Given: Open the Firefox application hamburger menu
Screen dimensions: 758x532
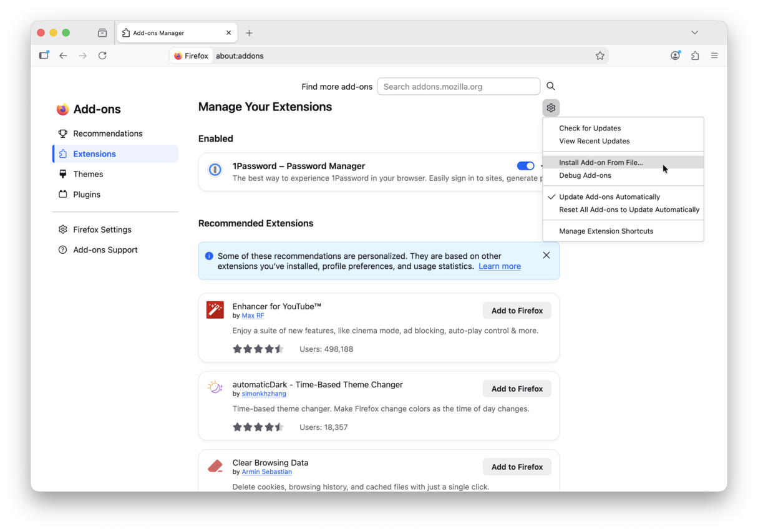Looking at the screenshot, I should tap(714, 56).
